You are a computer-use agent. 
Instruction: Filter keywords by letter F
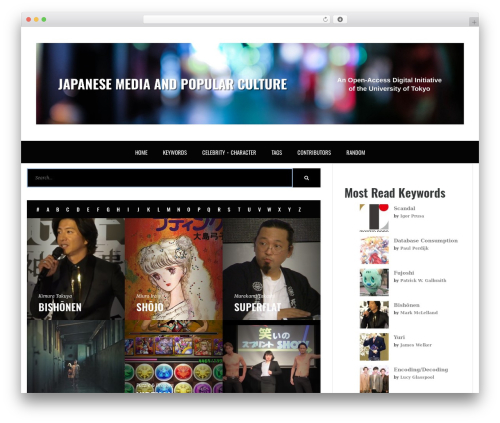(x=98, y=210)
